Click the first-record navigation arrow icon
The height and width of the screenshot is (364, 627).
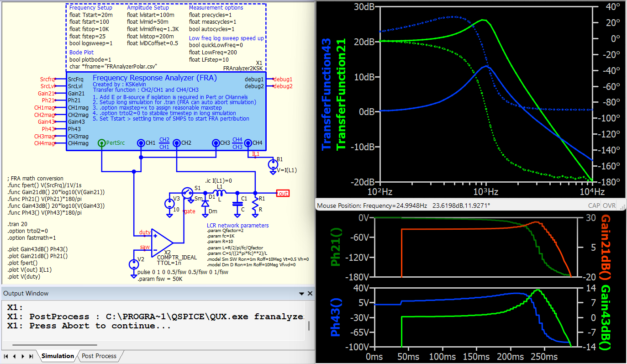(5, 356)
